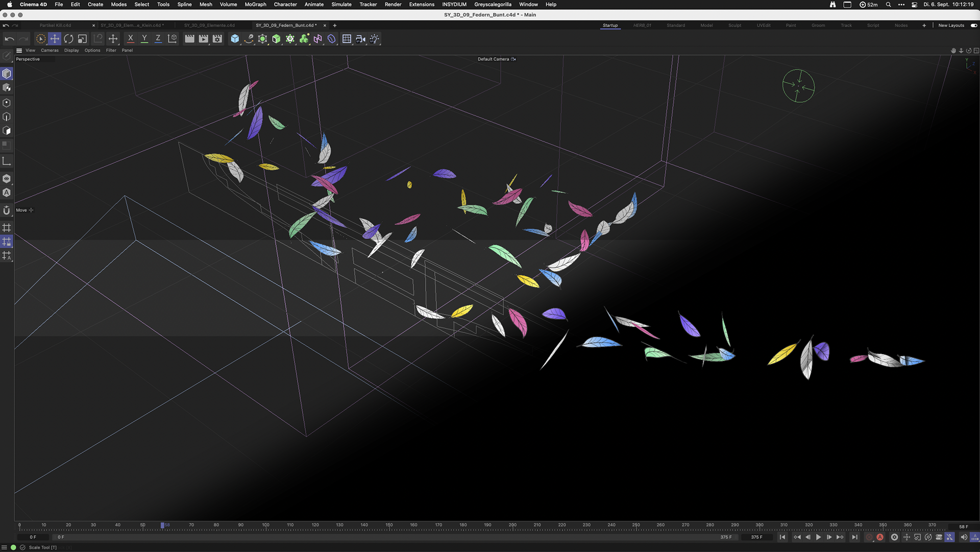Viewport: 980px width, 552px height.
Task: Open the MoGraph menu
Action: (255, 5)
